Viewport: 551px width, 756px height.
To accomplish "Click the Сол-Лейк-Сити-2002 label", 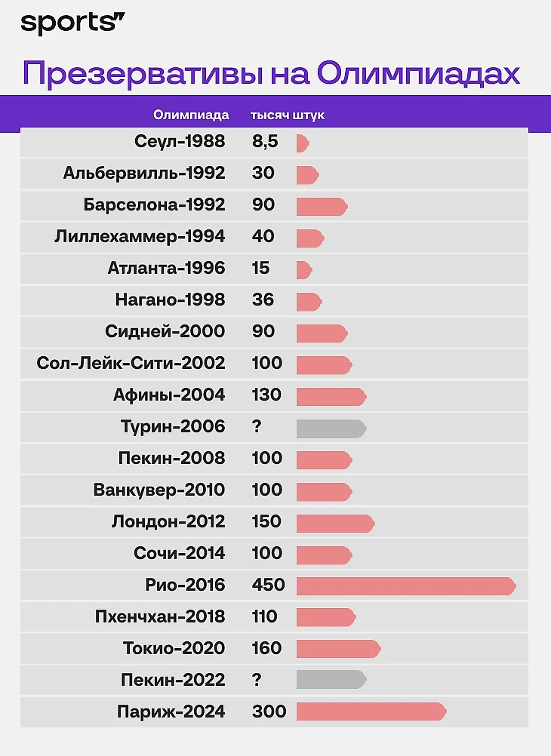I will click(131, 363).
